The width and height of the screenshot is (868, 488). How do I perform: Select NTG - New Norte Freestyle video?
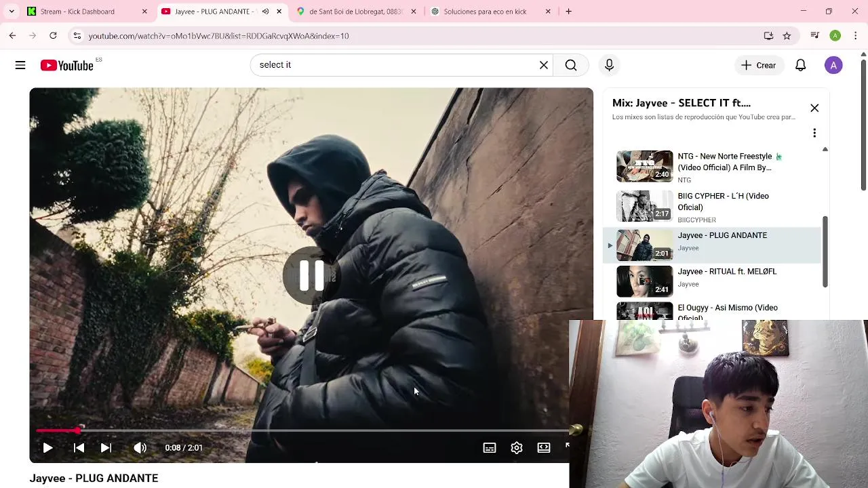(x=712, y=166)
